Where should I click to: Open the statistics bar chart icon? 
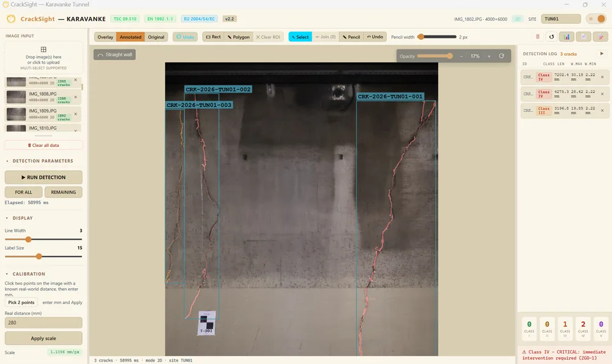pyautogui.click(x=566, y=37)
